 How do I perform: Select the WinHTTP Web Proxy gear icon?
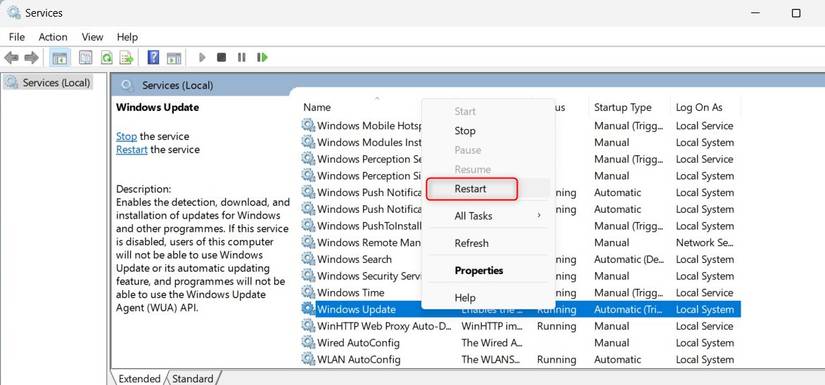coord(308,326)
